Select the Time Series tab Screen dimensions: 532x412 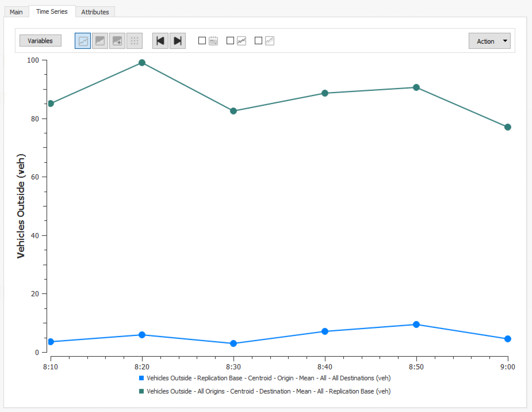pyautogui.click(x=52, y=11)
